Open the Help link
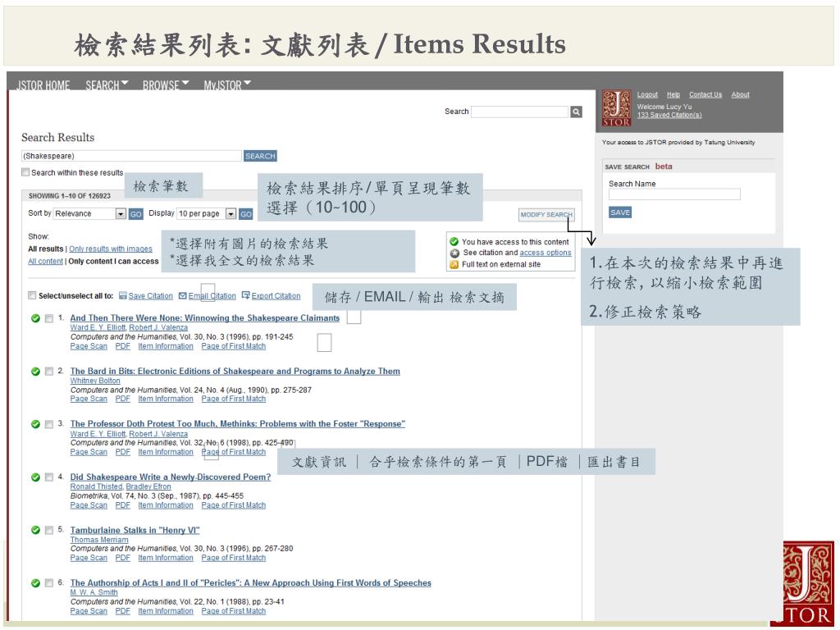 (x=673, y=95)
